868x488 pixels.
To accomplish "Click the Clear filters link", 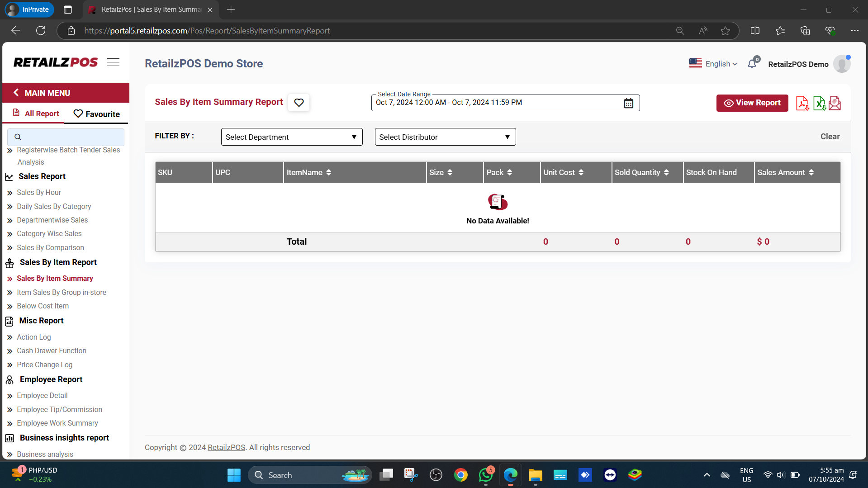I will pyautogui.click(x=830, y=137).
